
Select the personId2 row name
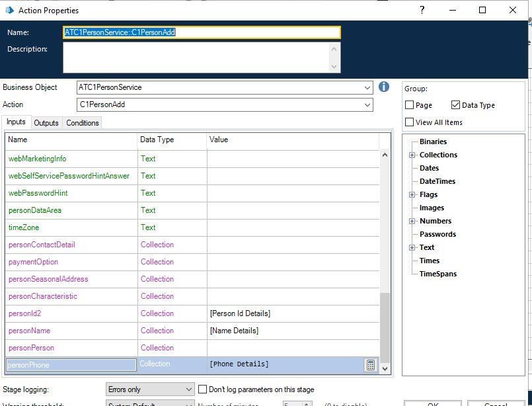(x=24, y=313)
